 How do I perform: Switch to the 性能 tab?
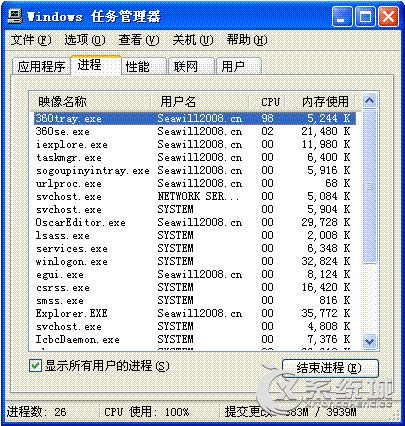tap(144, 66)
